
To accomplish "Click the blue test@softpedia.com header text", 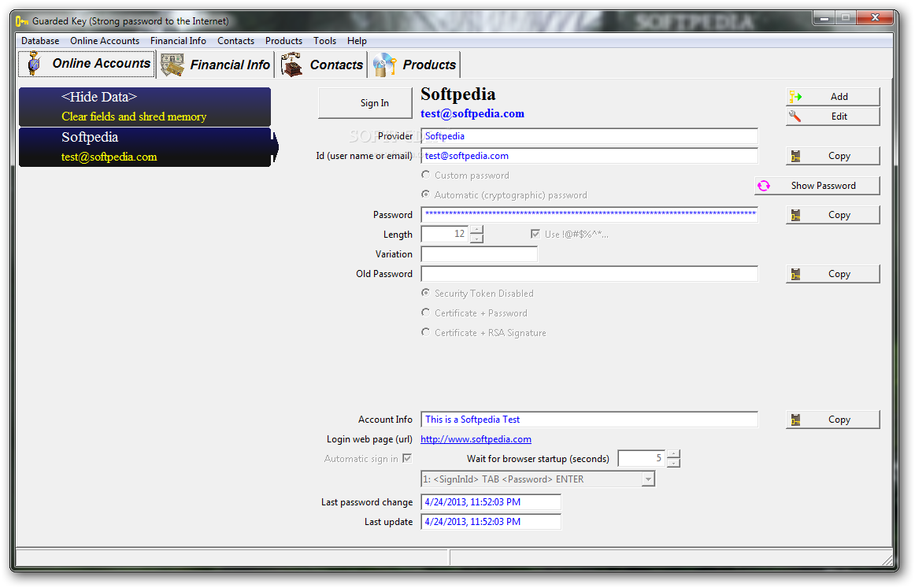I will point(472,114).
